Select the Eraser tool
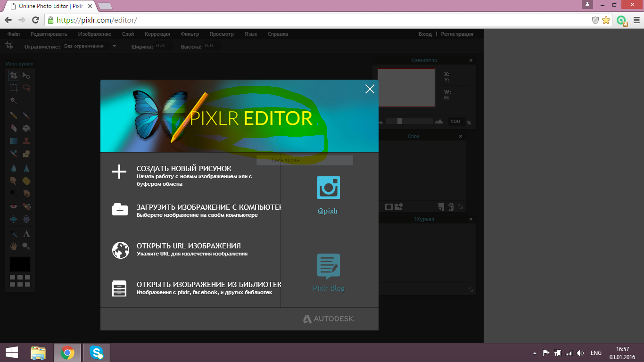The image size is (644, 362). 14,128
